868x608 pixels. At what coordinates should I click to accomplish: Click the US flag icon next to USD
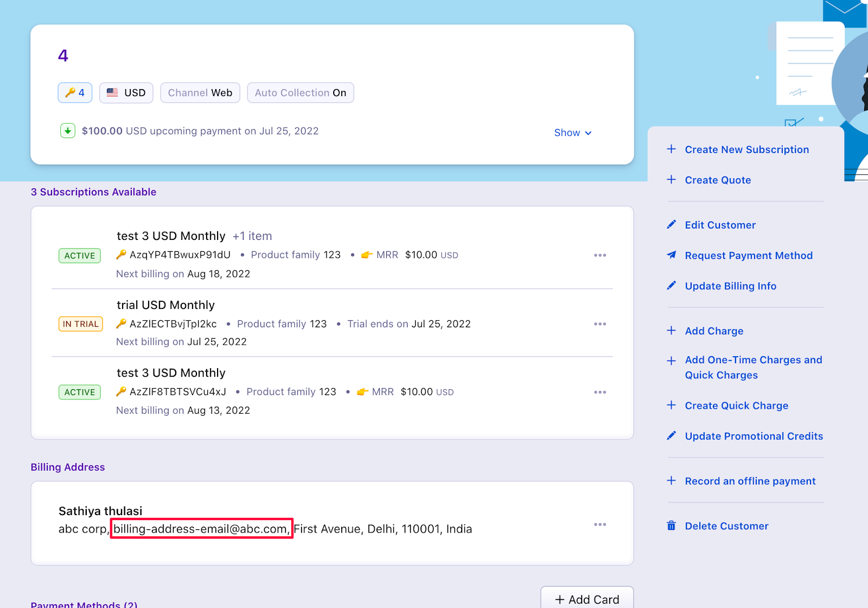pyautogui.click(x=112, y=92)
